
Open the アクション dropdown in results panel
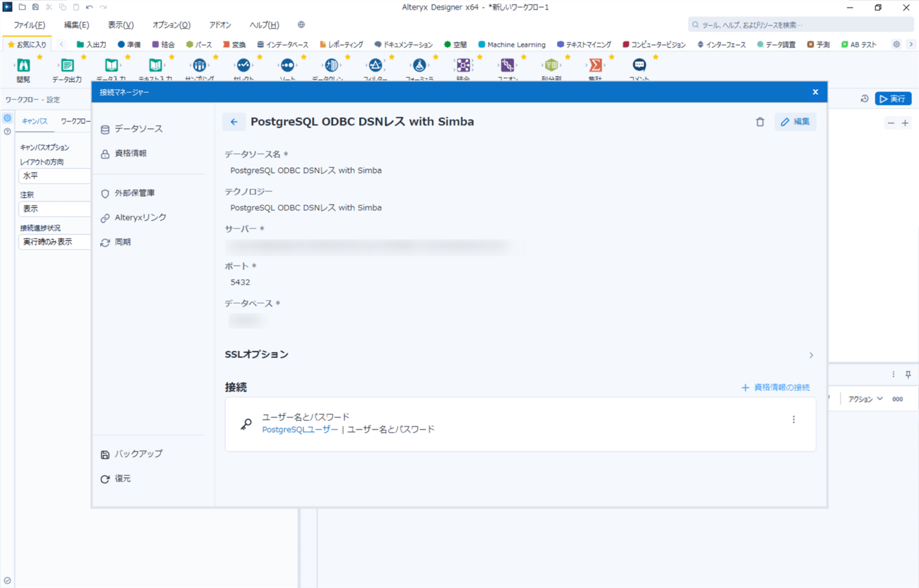click(x=865, y=399)
